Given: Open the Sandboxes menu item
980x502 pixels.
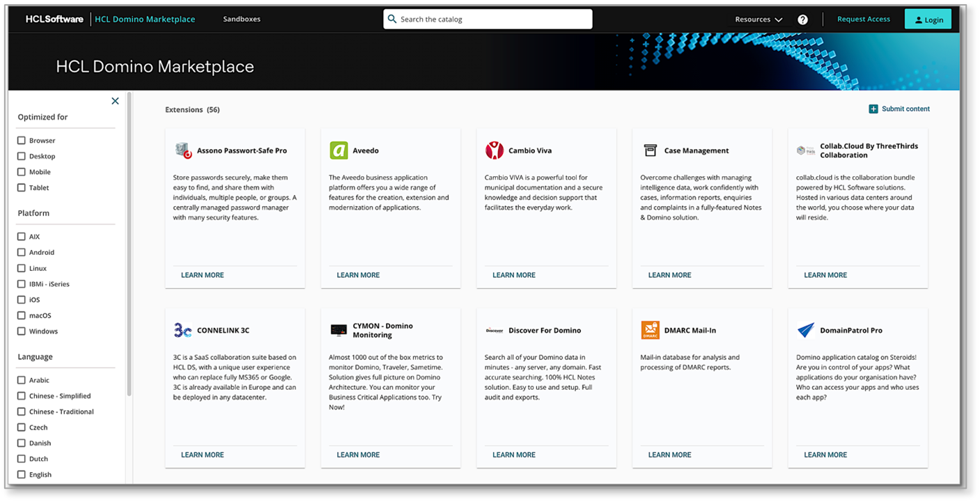Looking at the screenshot, I should click(242, 19).
